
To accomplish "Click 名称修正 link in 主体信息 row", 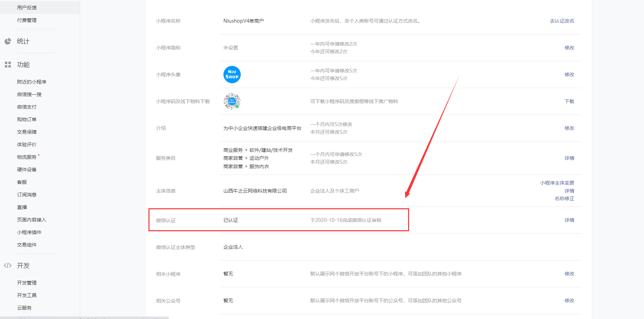I will (564, 199).
